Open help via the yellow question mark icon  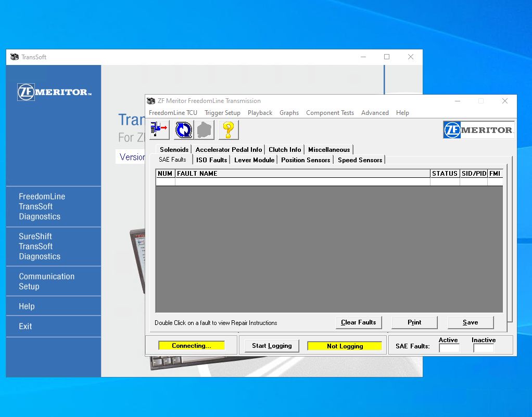tap(228, 130)
